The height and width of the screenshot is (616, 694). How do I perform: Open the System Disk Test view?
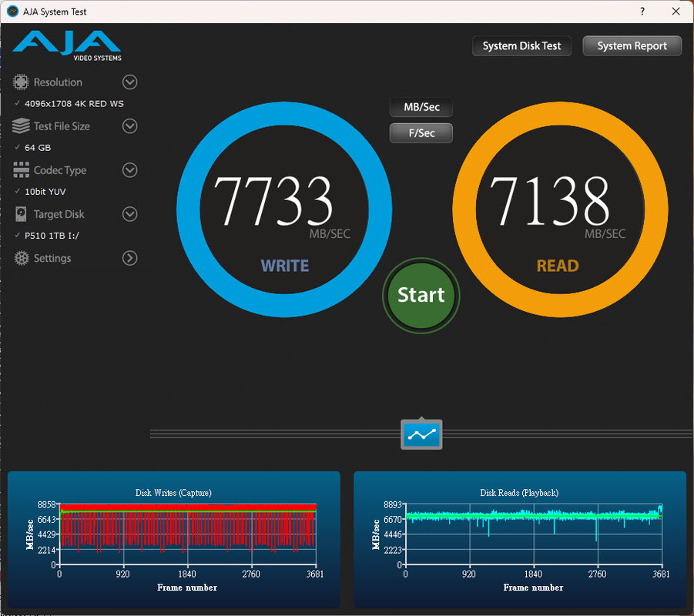point(521,46)
